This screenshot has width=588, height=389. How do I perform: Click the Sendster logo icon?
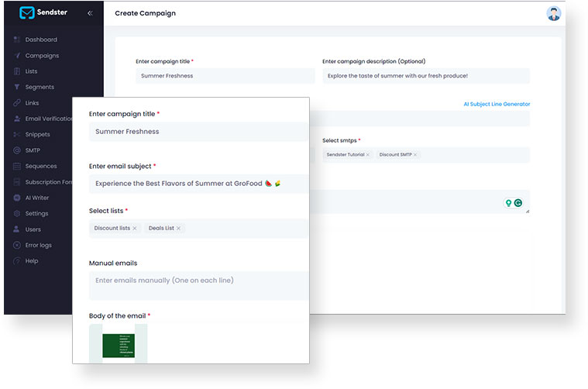point(26,12)
